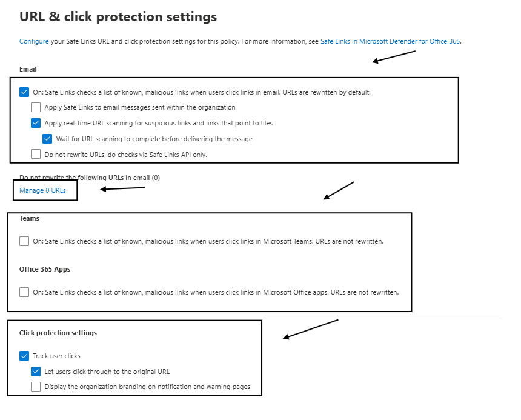Click the URL & click protection settings title
521x420 pixels.
118,16
